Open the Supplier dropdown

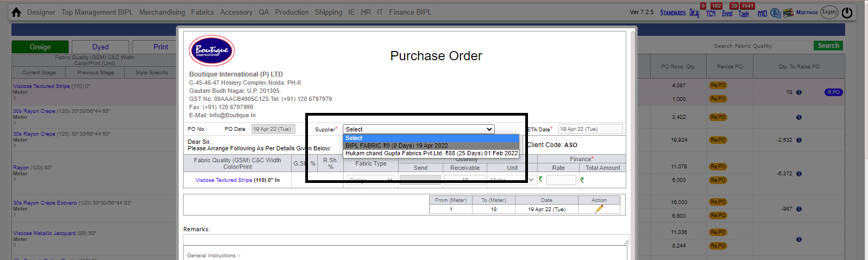418,129
